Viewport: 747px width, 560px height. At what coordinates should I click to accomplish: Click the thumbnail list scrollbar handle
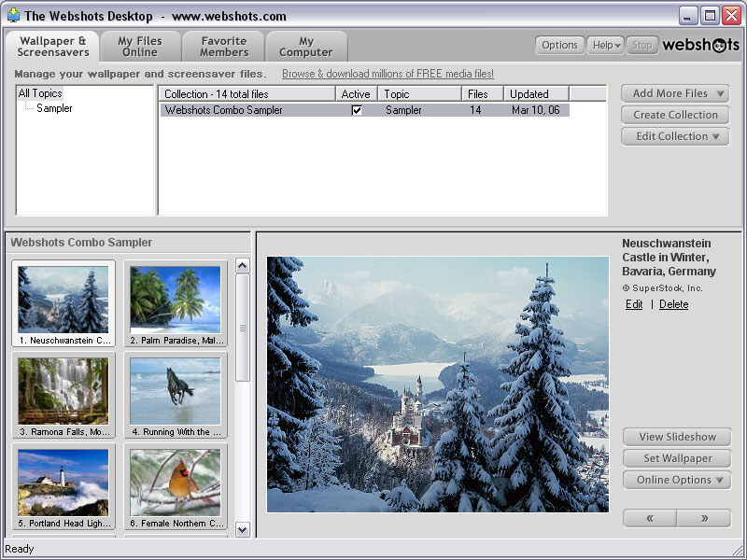[x=243, y=328]
